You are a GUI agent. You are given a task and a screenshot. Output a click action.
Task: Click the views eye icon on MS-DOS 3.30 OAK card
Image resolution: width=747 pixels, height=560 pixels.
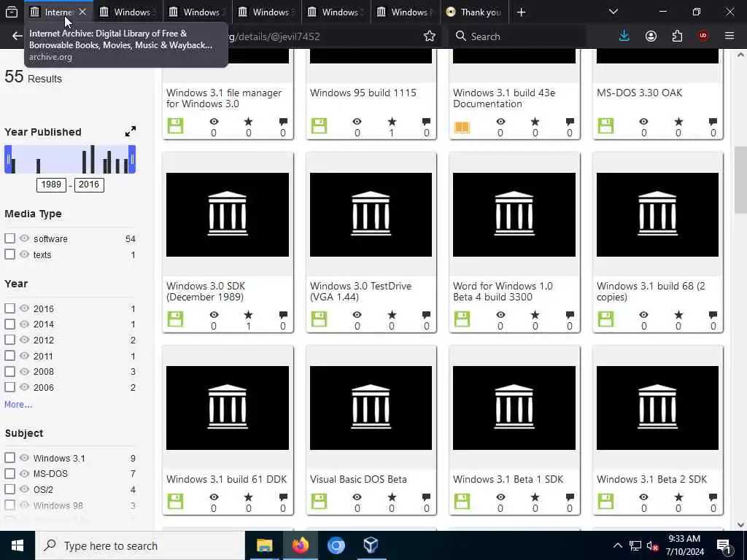point(643,122)
